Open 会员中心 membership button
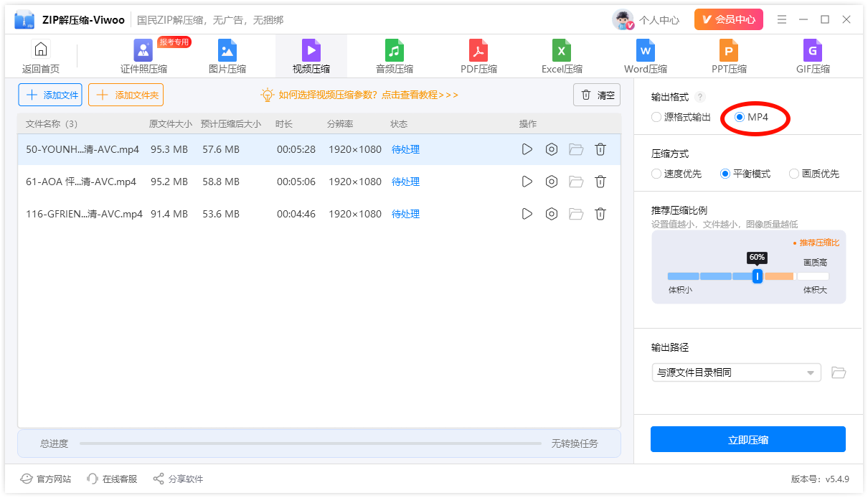Image resolution: width=868 pixels, height=498 pixels. coord(729,19)
